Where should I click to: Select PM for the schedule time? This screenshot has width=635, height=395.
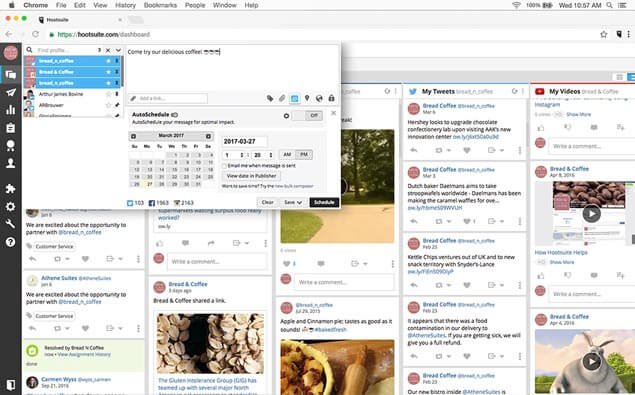tap(304, 154)
